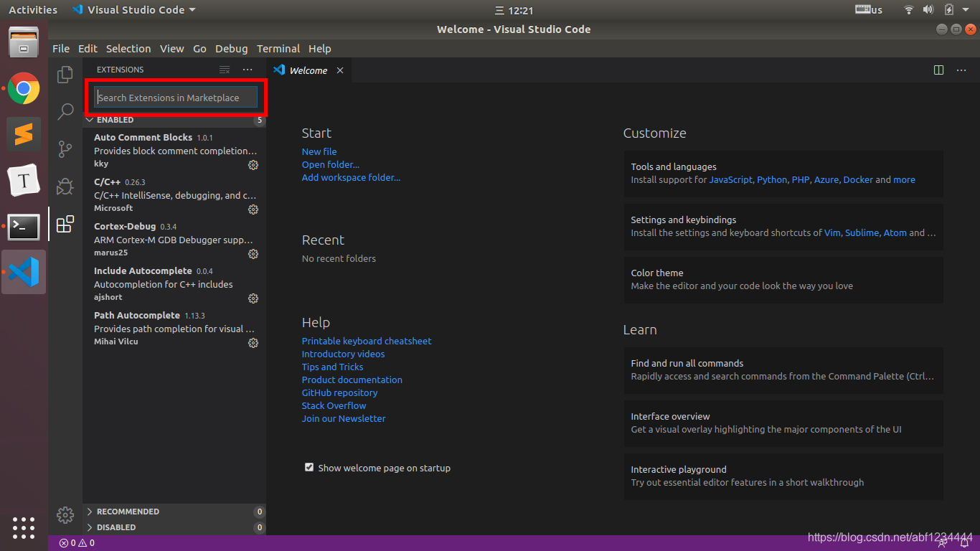980x551 pixels.
Task: Select the Welcome editor tab
Action: 308,70
